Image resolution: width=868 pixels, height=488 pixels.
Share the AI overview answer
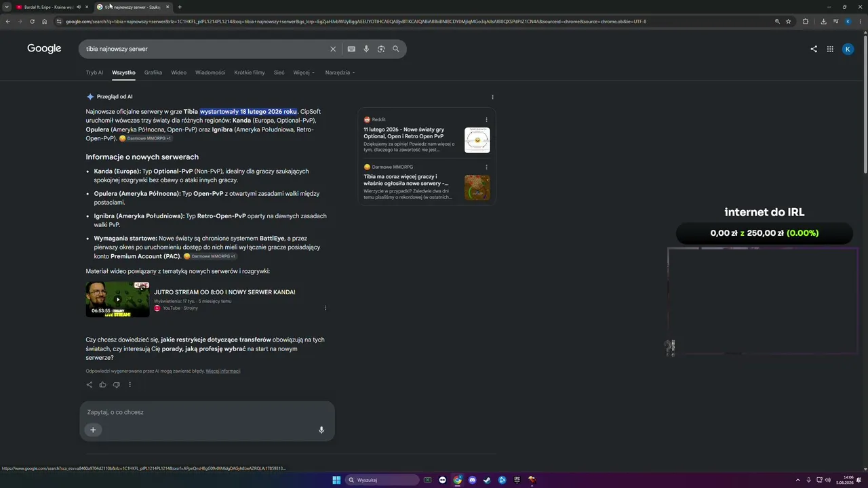pos(89,385)
